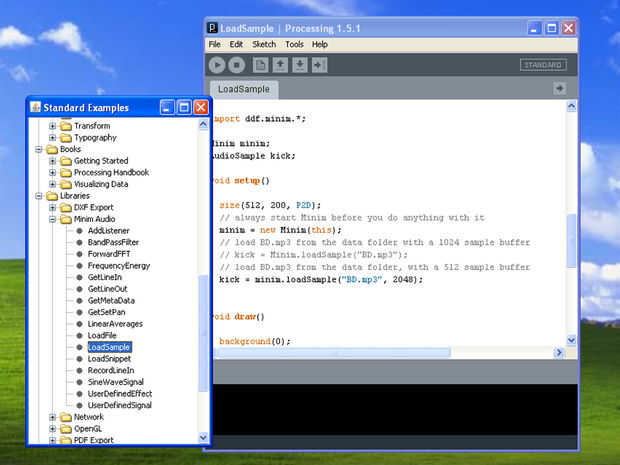The height and width of the screenshot is (465, 620).
Task: Open the Tools menu
Action: pos(294,45)
